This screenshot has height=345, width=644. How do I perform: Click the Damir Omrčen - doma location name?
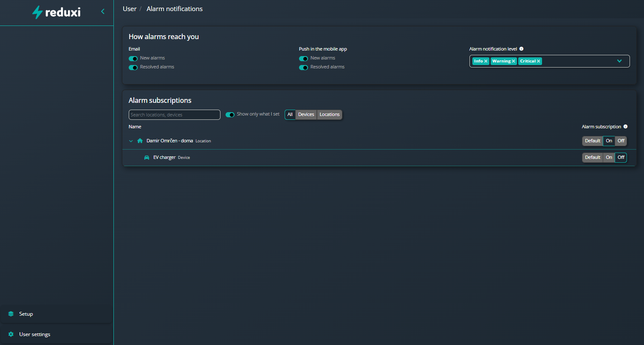point(170,141)
